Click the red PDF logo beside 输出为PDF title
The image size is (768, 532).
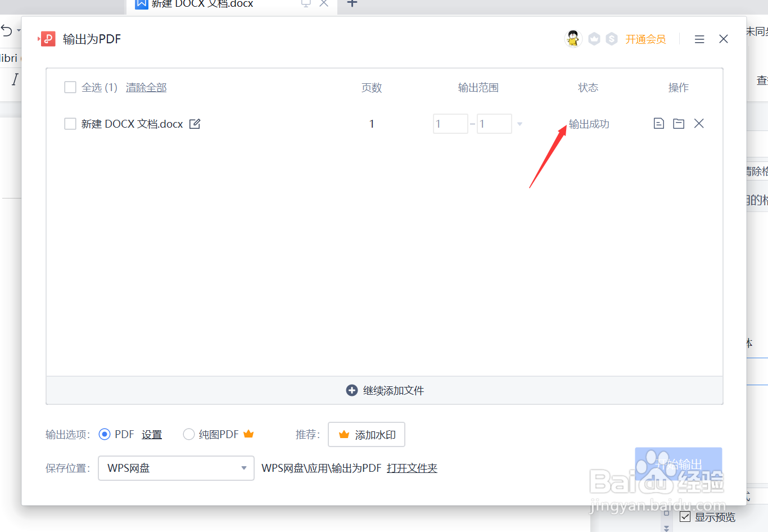pyautogui.click(x=47, y=38)
